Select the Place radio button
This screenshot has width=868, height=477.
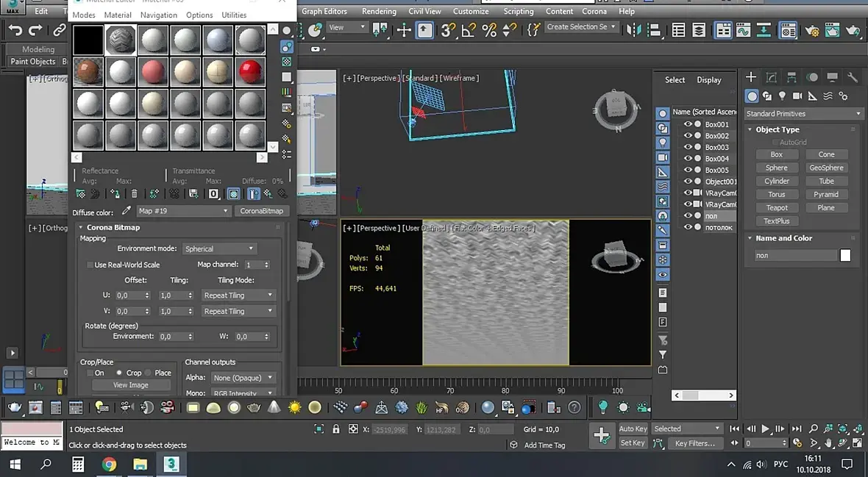(x=148, y=373)
